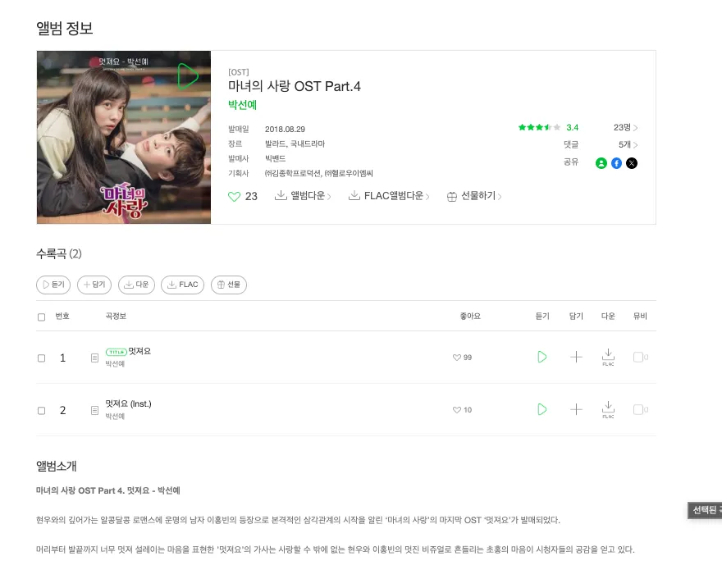Click the 담기 button above the track list
Screen dimensions: 722x588
[x=94, y=285]
